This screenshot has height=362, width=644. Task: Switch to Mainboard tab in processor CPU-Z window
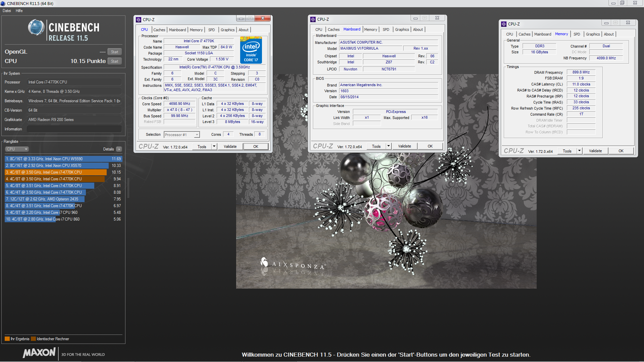(x=177, y=30)
